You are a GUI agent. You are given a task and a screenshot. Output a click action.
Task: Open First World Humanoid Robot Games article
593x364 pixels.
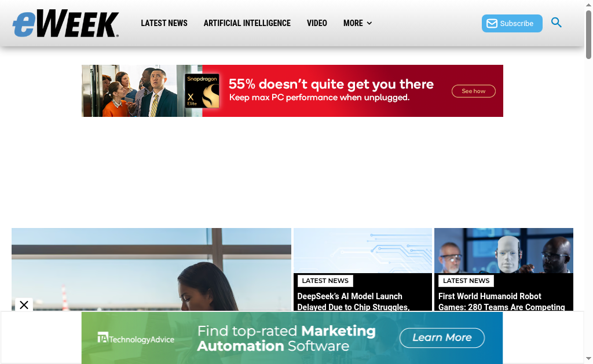(x=501, y=302)
